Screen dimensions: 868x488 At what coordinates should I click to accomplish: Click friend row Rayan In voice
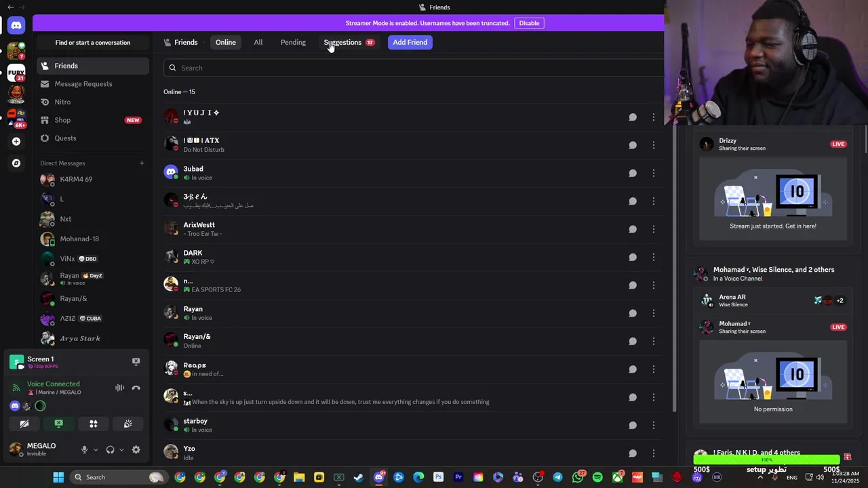pyautogui.click(x=414, y=313)
